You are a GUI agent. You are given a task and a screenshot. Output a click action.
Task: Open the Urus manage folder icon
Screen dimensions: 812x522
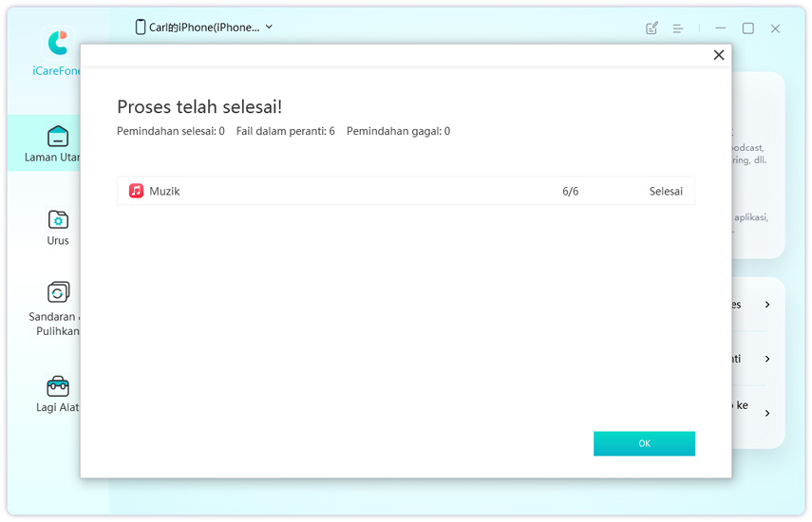pyautogui.click(x=58, y=219)
